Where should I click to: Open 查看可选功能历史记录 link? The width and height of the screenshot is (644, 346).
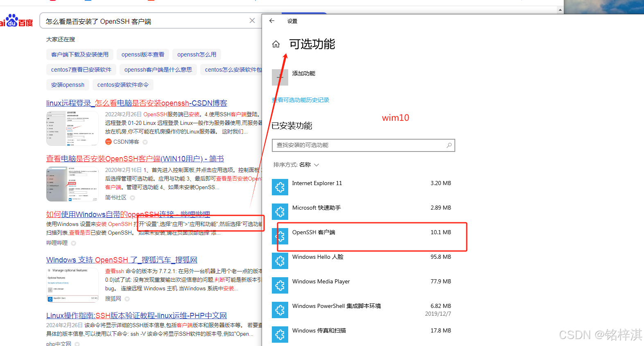coord(301,100)
